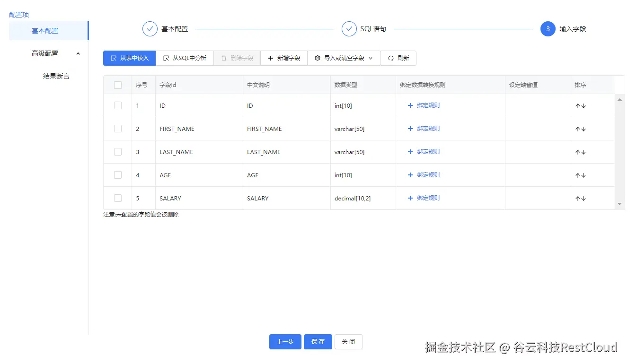Collapse 高级配置 with its chevron arrow
Viewport: 628px width, 364px height.
78,53
